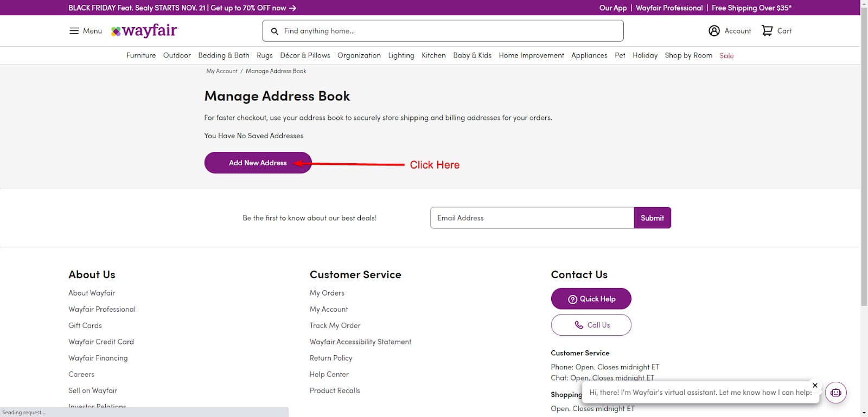Open Gift Cards footer link
The image size is (868, 417).
click(x=85, y=325)
